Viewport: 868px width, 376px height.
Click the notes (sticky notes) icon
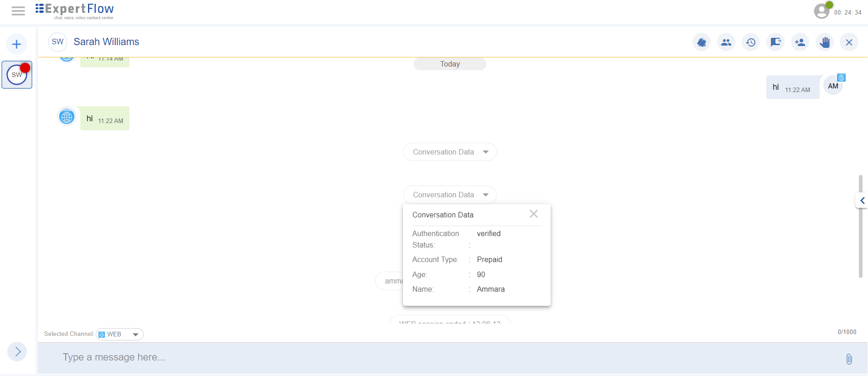click(x=702, y=42)
